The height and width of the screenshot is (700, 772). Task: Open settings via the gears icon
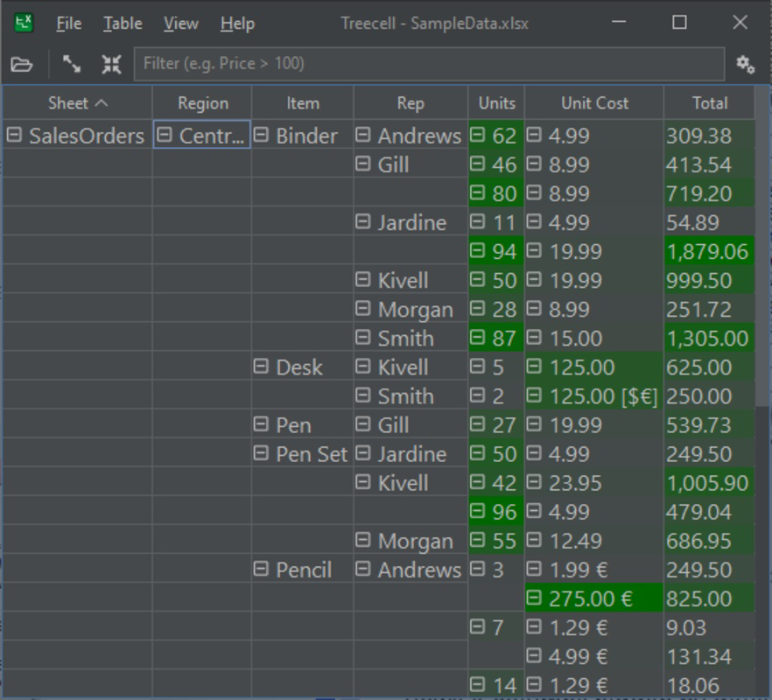coord(746,65)
